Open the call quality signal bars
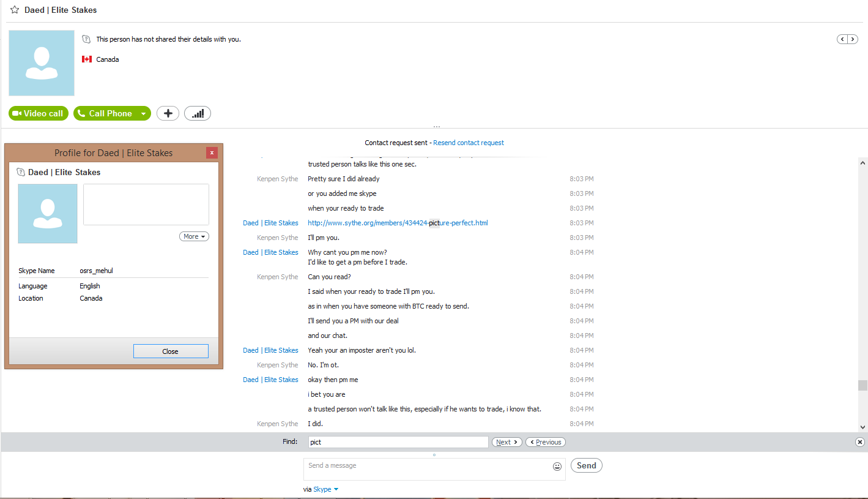This screenshot has width=868, height=499. pyautogui.click(x=198, y=113)
